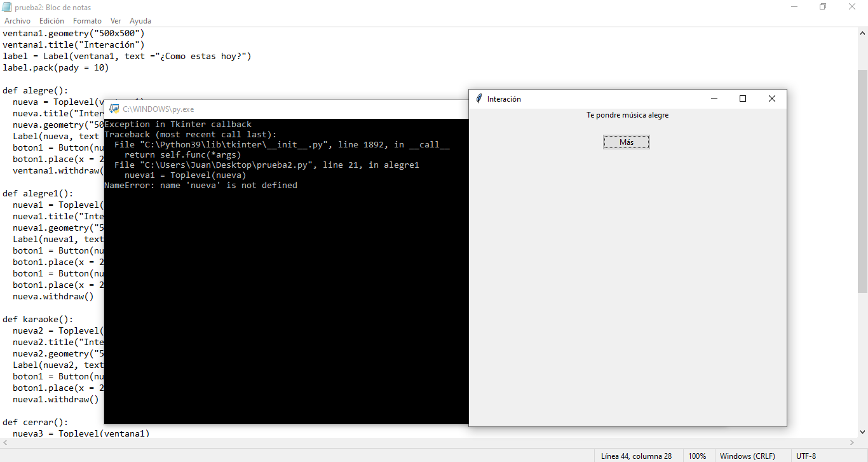The height and width of the screenshot is (462, 868).
Task: Click the "def karaoke():" line
Action: coord(38,319)
